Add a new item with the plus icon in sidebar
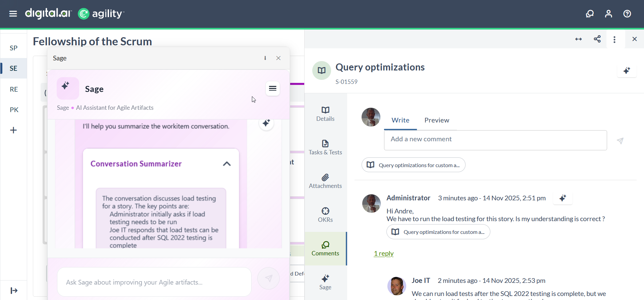The image size is (644, 300). pyautogui.click(x=13, y=130)
